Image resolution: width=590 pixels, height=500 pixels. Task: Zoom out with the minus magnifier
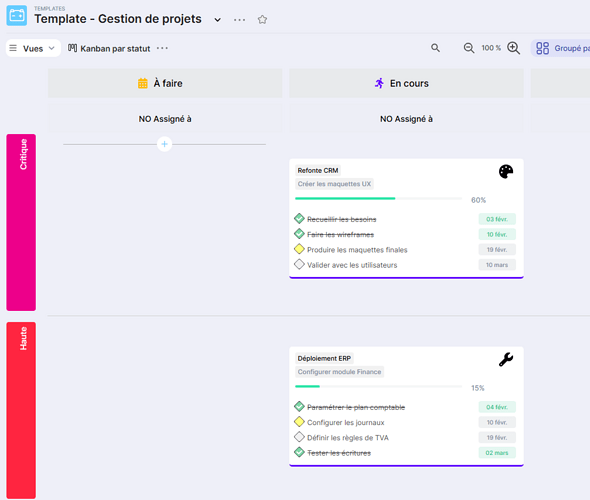coord(469,48)
